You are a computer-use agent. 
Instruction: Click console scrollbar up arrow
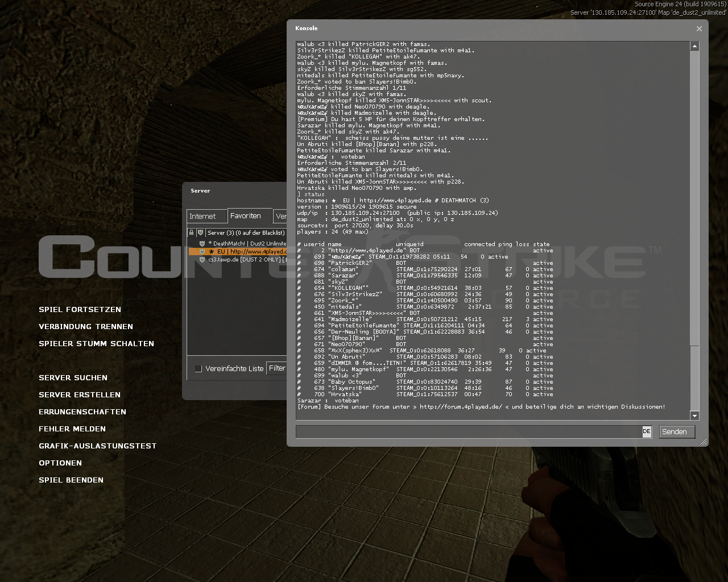click(x=694, y=46)
